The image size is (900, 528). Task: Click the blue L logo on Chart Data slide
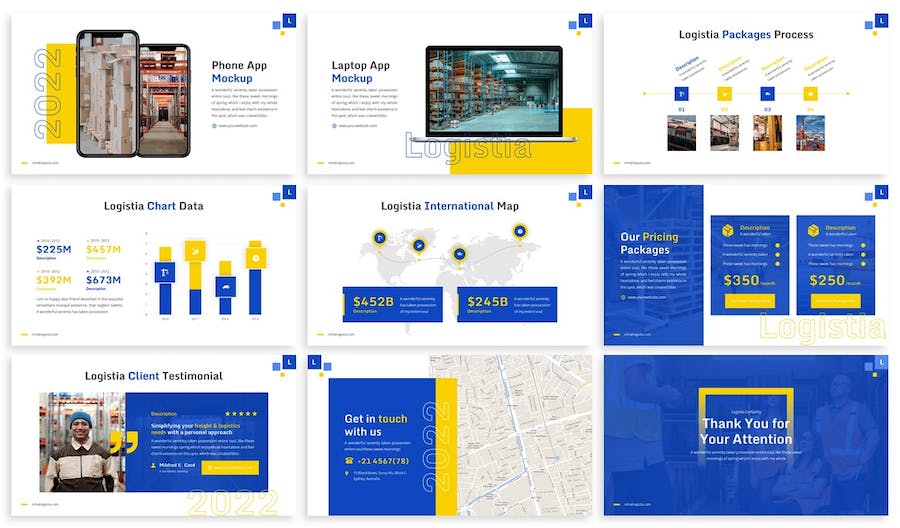click(289, 191)
